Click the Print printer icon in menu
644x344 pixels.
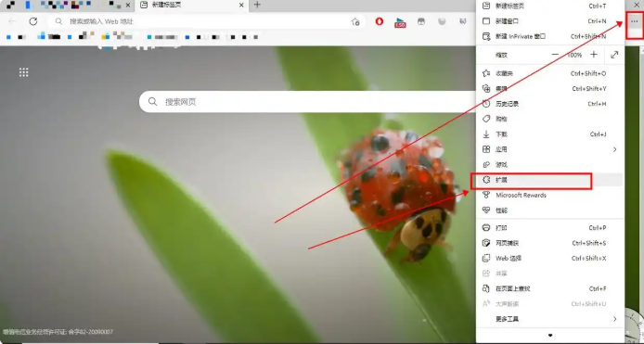[486, 228]
